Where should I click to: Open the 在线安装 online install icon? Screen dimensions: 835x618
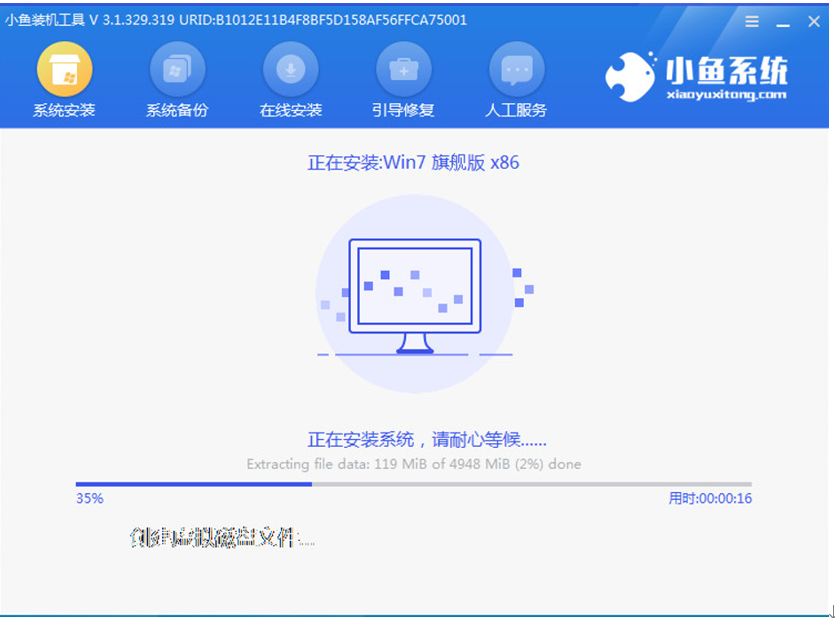(291, 69)
